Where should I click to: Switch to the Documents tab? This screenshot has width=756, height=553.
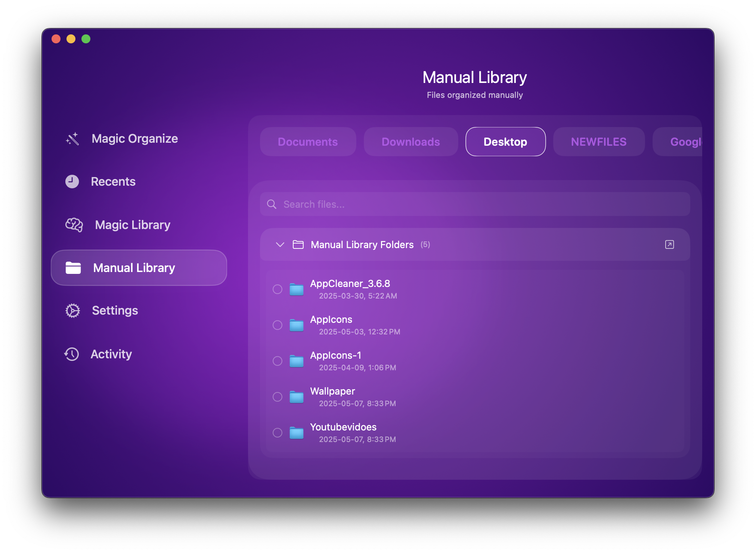coord(308,142)
